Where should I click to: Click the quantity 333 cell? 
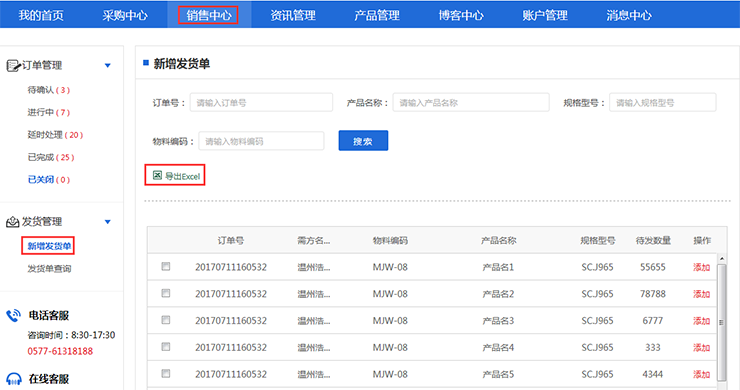click(x=653, y=348)
